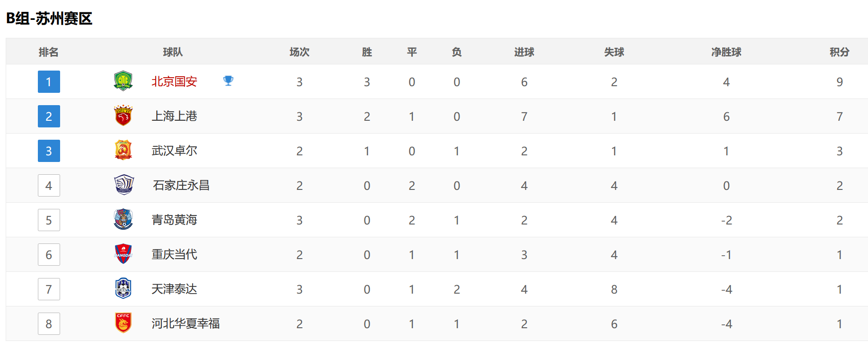The height and width of the screenshot is (350, 868).
Task: Click the 进球 column header
Action: 524,52
